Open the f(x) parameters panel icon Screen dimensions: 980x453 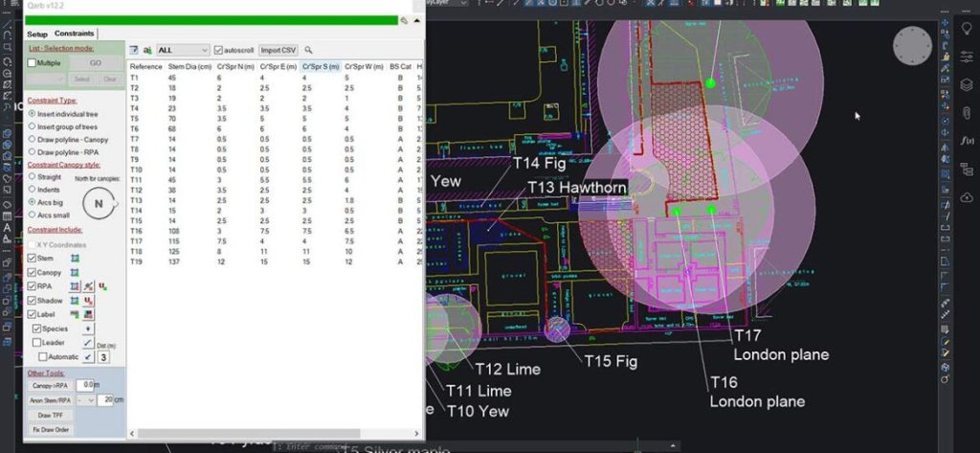[967, 140]
